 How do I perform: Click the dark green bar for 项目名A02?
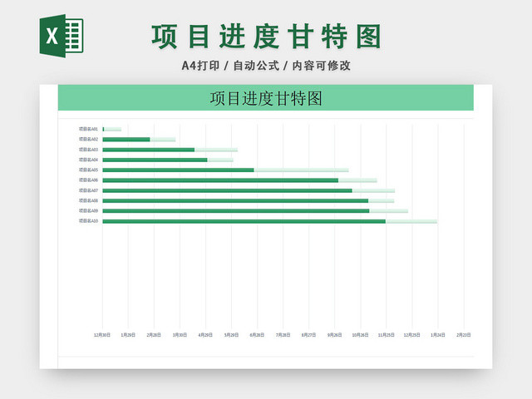(x=126, y=140)
